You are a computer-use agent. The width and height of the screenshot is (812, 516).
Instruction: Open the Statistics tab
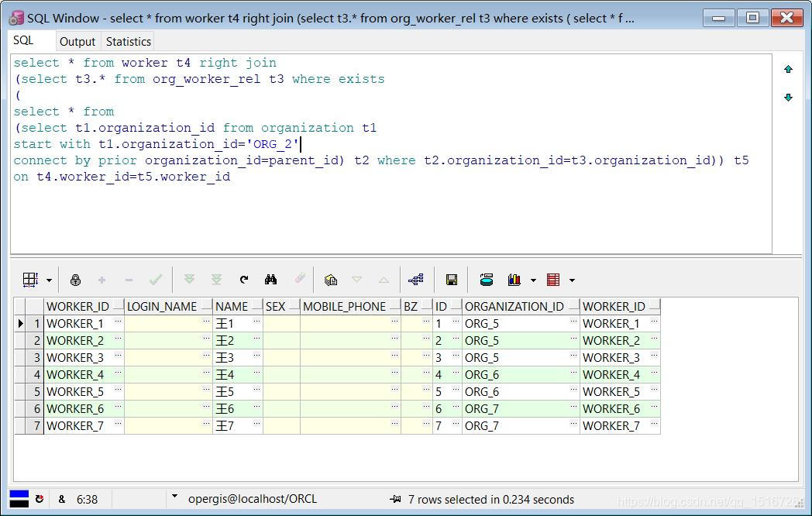tap(129, 41)
